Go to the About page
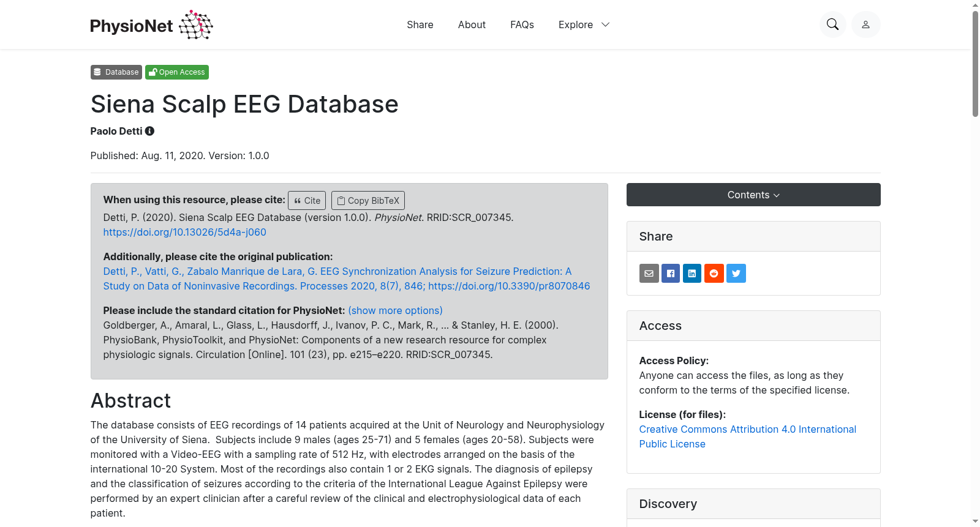Viewport: 980px width, 527px height. [x=472, y=24]
